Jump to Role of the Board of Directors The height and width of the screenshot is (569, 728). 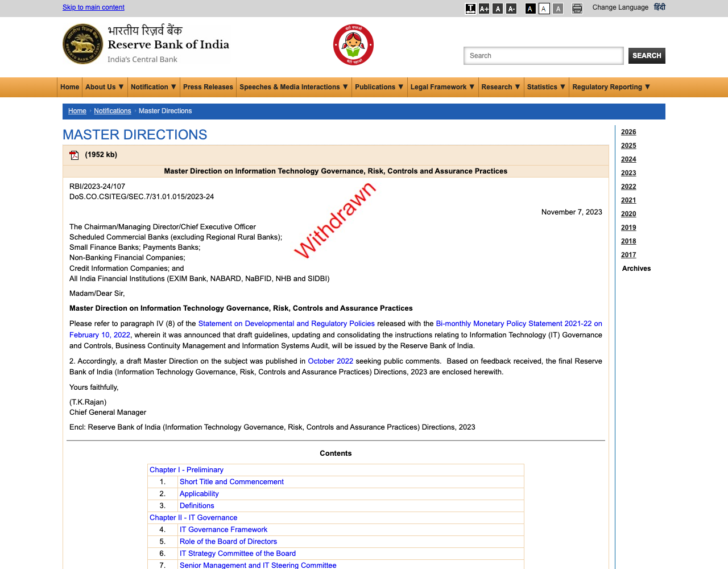[x=228, y=542]
